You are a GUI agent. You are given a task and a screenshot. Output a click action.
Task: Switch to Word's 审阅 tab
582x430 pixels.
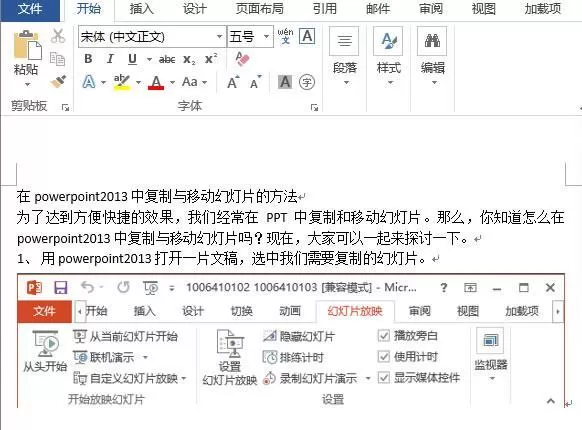(431, 9)
